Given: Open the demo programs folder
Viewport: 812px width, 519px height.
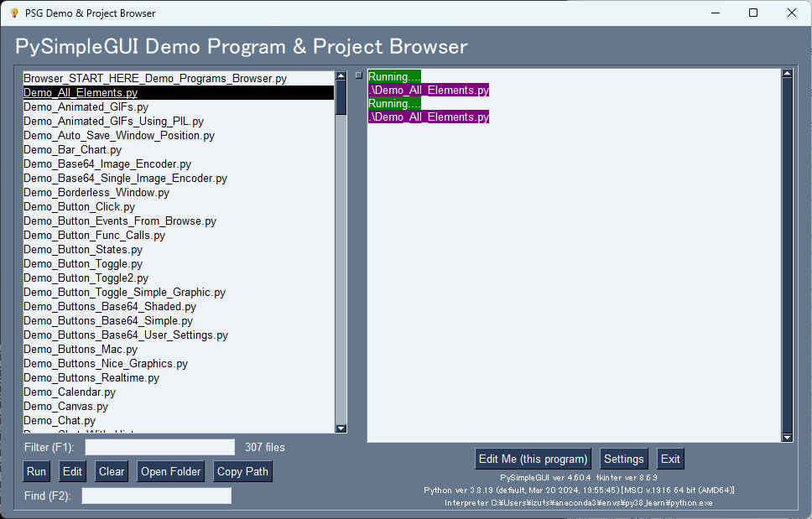Looking at the screenshot, I should pos(170,470).
